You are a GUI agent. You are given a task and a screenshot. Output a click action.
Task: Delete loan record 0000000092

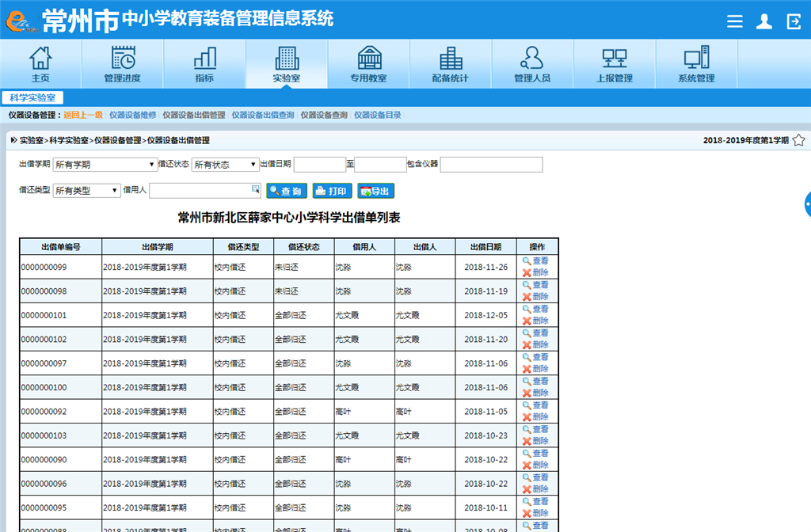pos(536,417)
